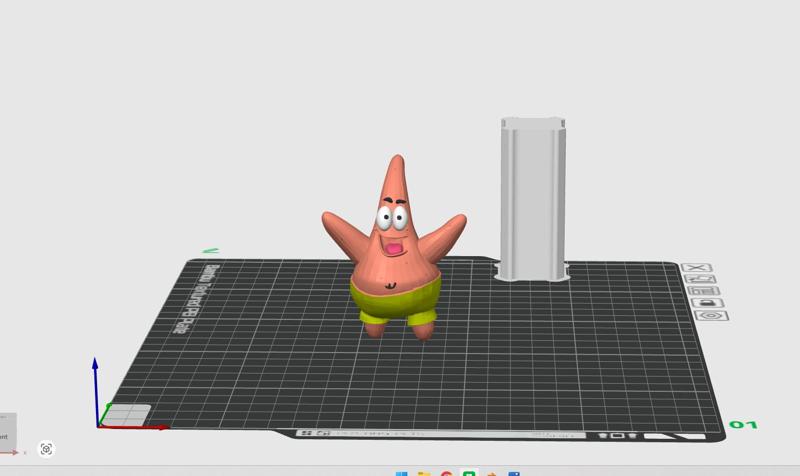Click the remove plate X icon

[x=696, y=268]
